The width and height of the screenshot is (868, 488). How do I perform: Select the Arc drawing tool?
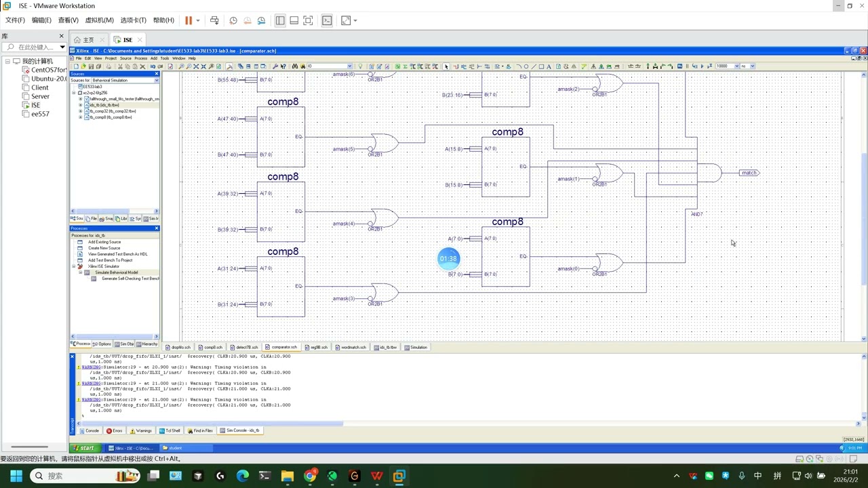pos(519,66)
